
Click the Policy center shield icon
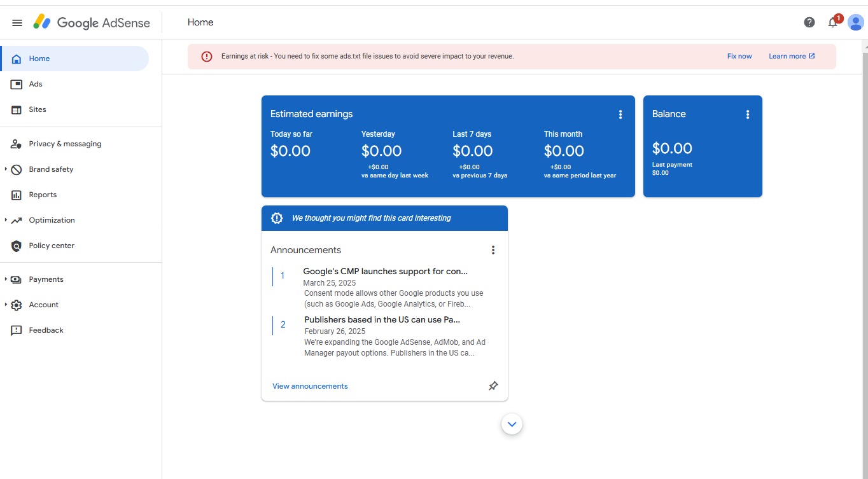pos(17,246)
